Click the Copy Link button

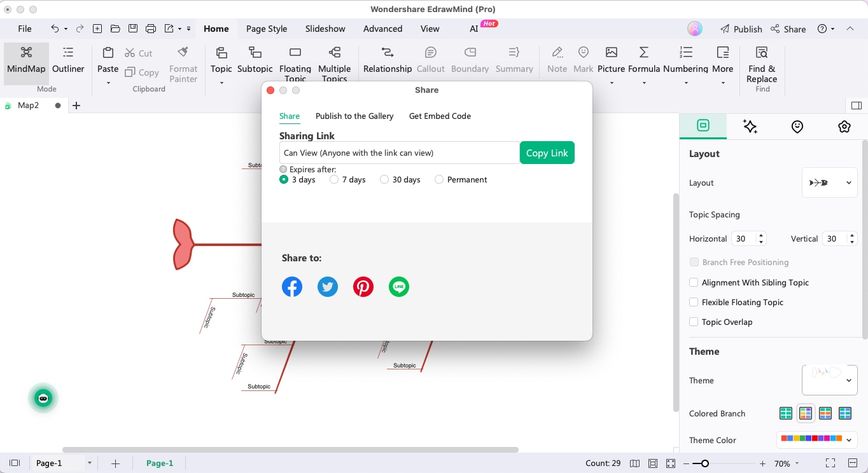click(547, 153)
